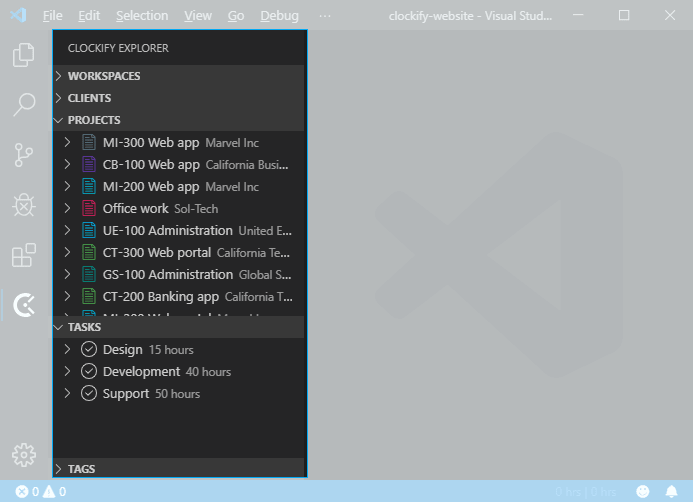Click the UE-100 Administration project icon

(89, 231)
